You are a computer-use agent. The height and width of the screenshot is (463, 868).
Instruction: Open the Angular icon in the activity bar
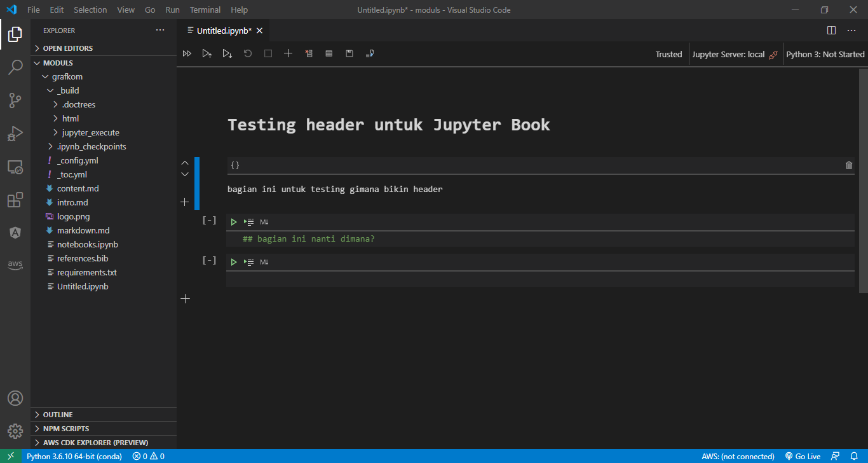[x=15, y=233]
